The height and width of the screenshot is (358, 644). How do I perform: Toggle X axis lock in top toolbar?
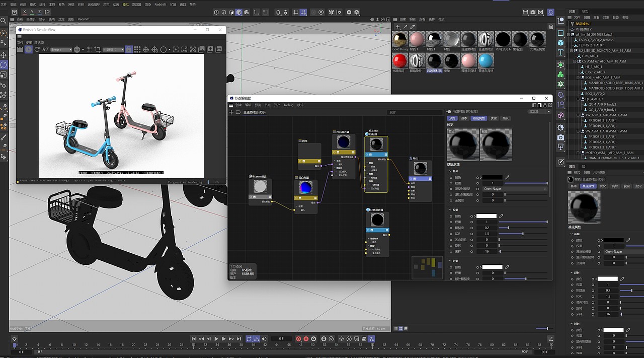pyautogui.click(x=25, y=12)
